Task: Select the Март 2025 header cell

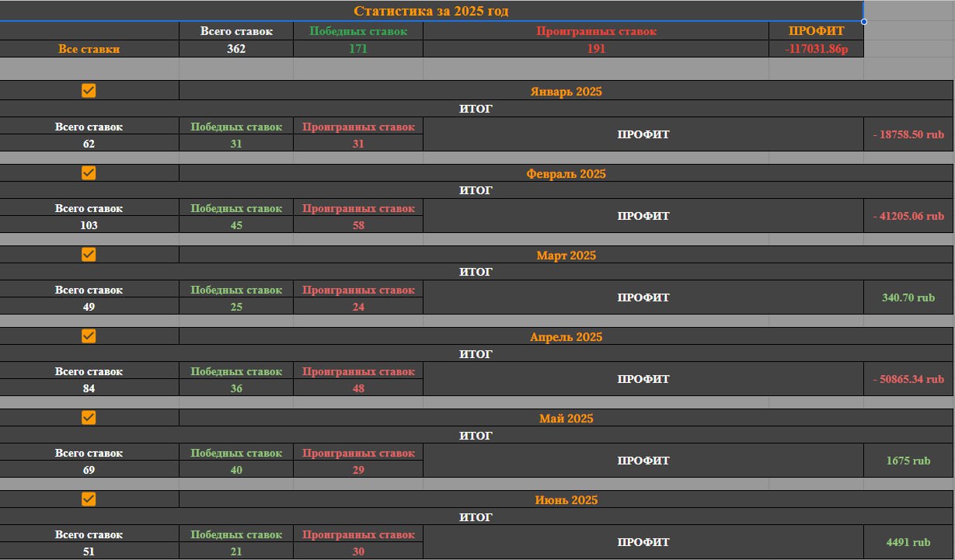Action: pyautogui.click(x=566, y=255)
